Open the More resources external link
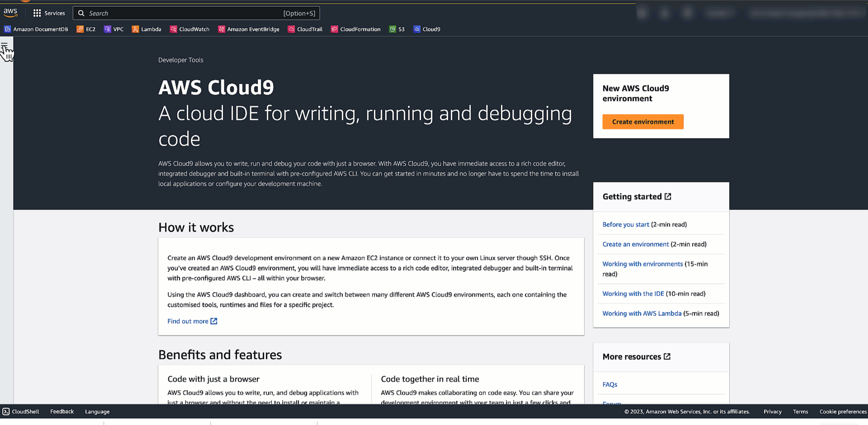Viewport: 868px width, 425px height. pos(637,357)
